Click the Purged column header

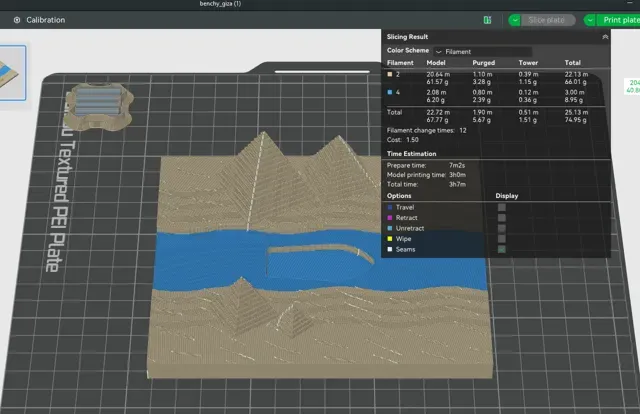(484, 63)
